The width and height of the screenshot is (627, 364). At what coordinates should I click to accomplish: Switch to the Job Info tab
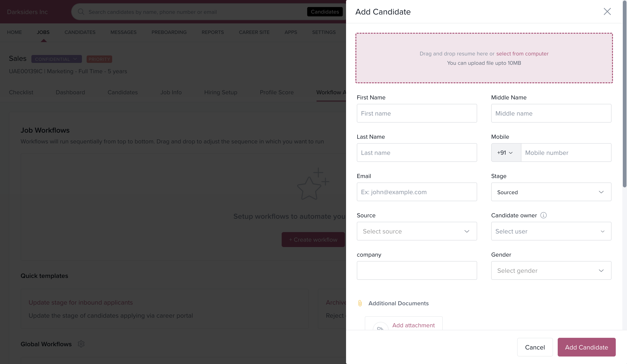point(171,92)
